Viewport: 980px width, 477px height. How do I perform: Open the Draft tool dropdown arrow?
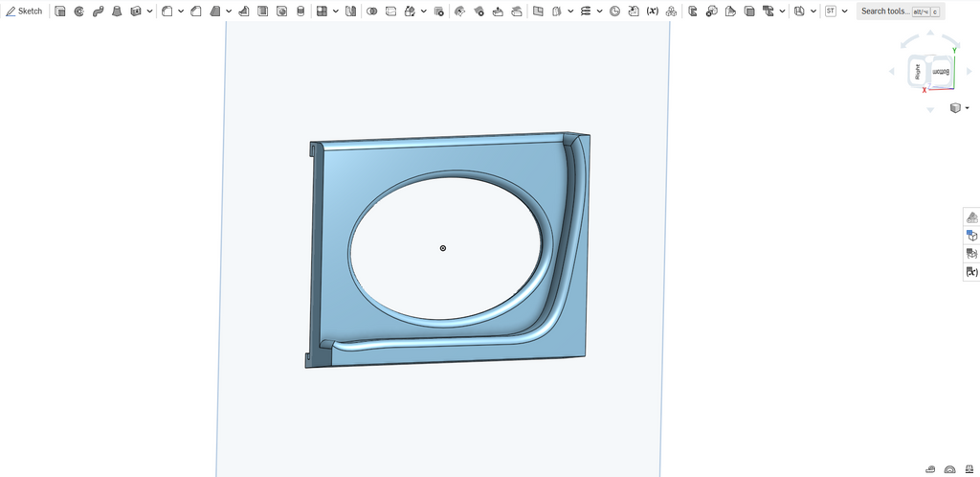pos(229,11)
